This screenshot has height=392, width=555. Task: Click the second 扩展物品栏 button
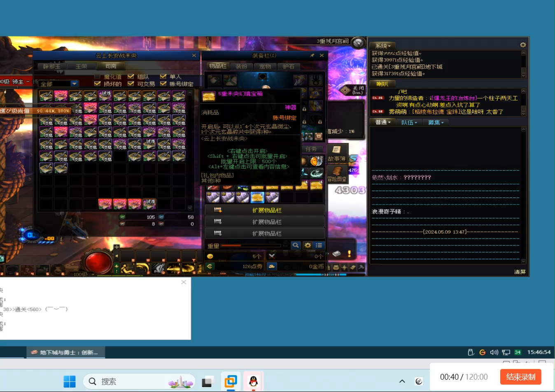pos(265,222)
